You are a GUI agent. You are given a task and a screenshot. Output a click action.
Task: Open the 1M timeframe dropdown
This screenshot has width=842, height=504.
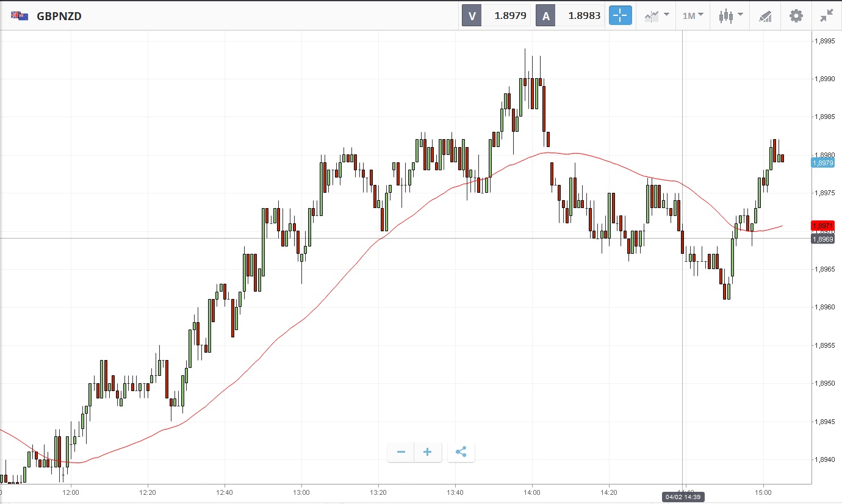[x=693, y=16]
